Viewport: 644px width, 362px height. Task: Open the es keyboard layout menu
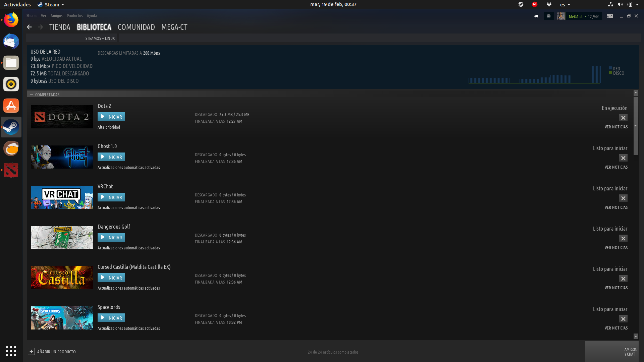565,4
